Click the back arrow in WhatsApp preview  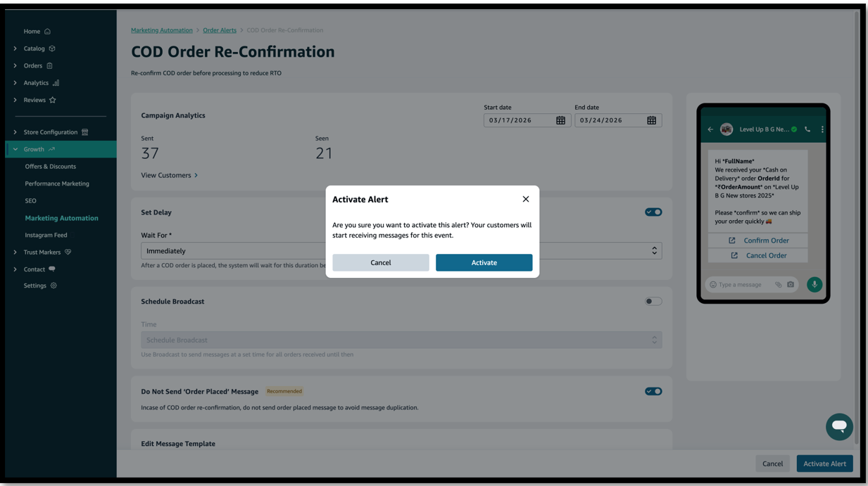pyautogui.click(x=710, y=129)
